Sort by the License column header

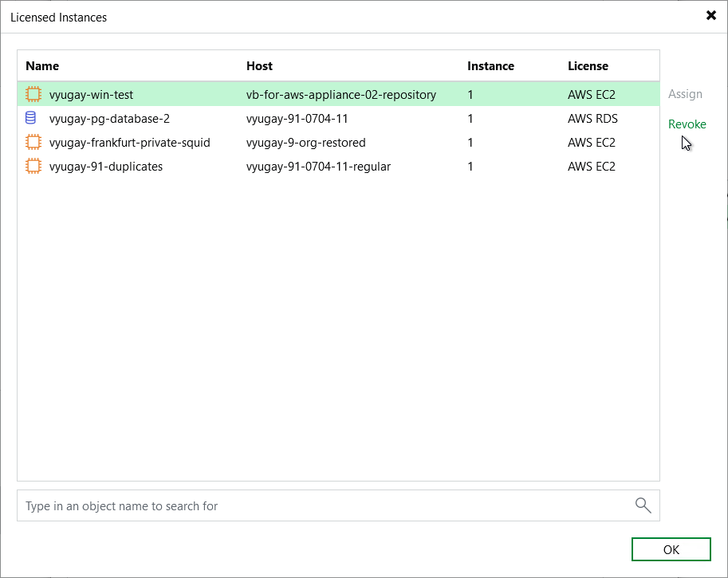(588, 66)
